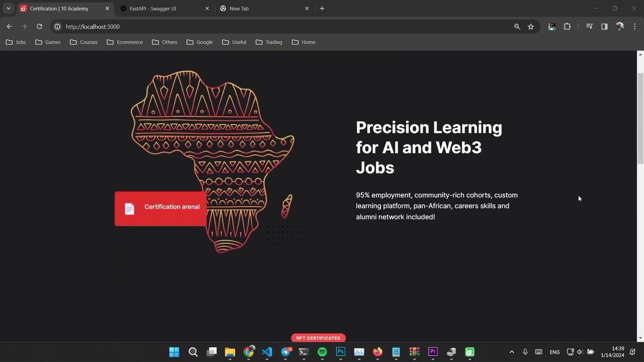Open Spotify from the taskbar
Screen dimensions: 644x362
click(x=323, y=352)
